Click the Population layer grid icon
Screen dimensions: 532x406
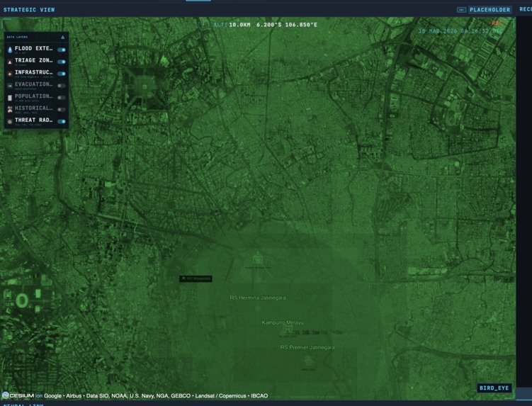click(10, 98)
